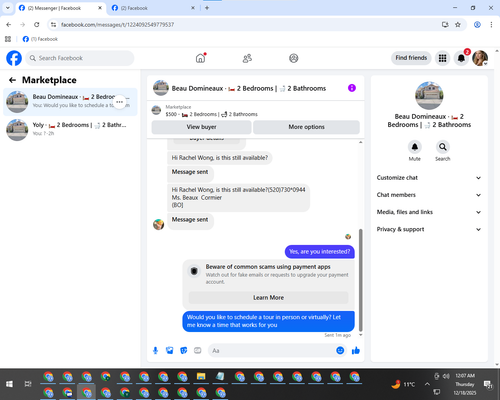The height and width of the screenshot is (400, 500).
Task: Open Chrome three-dot menu
Action: pyautogui.click(x=491, y=24)
